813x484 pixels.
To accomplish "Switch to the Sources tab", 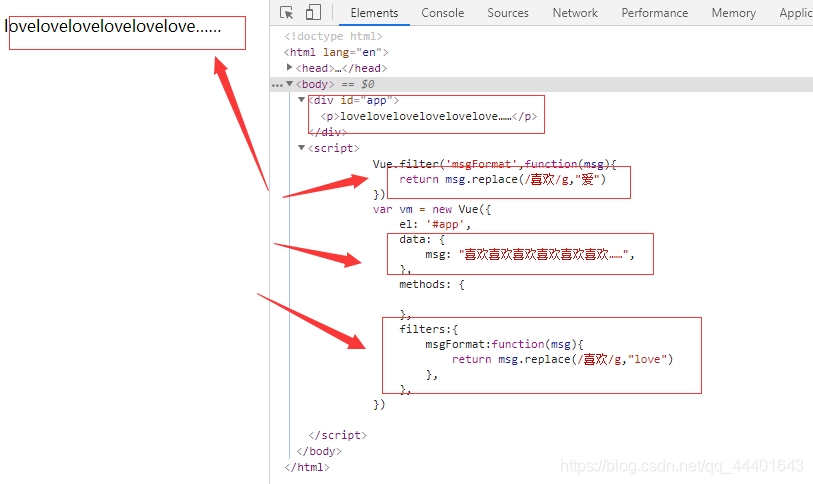I will (508, 13).
